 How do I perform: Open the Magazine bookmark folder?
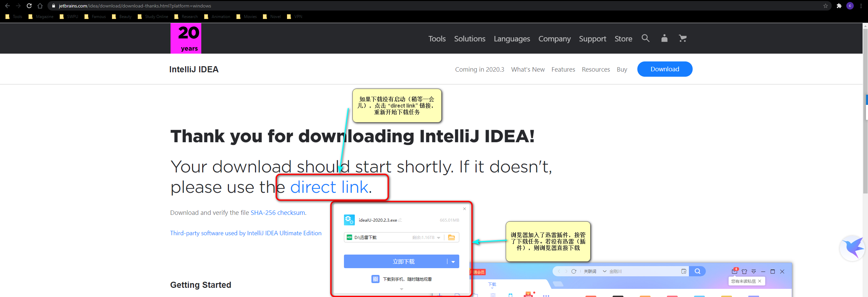click(41, 17)
